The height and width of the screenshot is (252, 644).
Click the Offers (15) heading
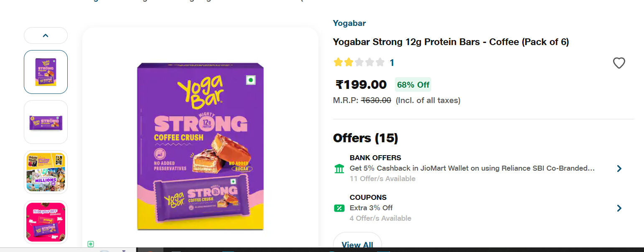(x=365, y=138)
